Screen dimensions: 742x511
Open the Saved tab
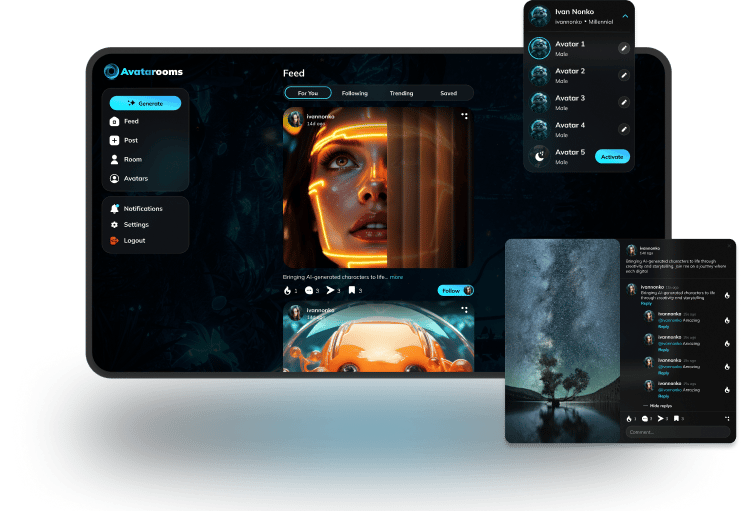coord(448,93)
